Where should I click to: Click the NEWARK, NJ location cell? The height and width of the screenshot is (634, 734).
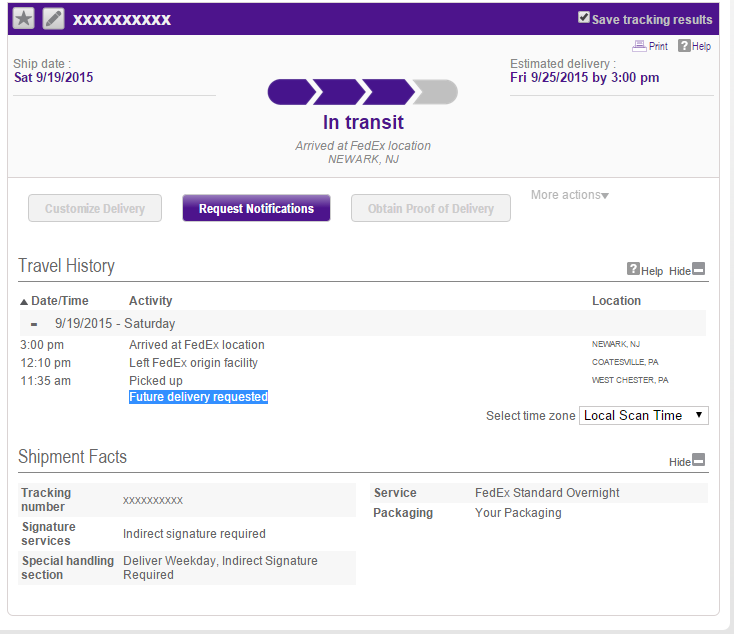click(616, 344)
